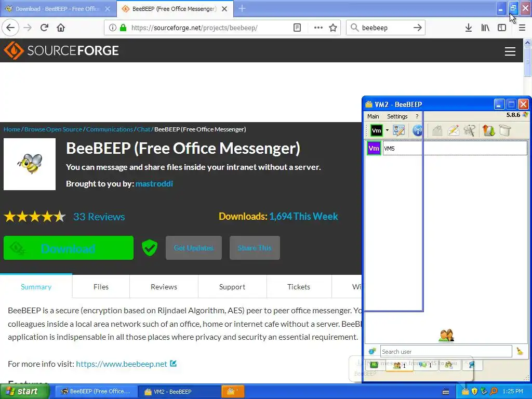Open the ? help menu in BeeBEEP
The height and width of the screenshot is (399, 532).
417,116
